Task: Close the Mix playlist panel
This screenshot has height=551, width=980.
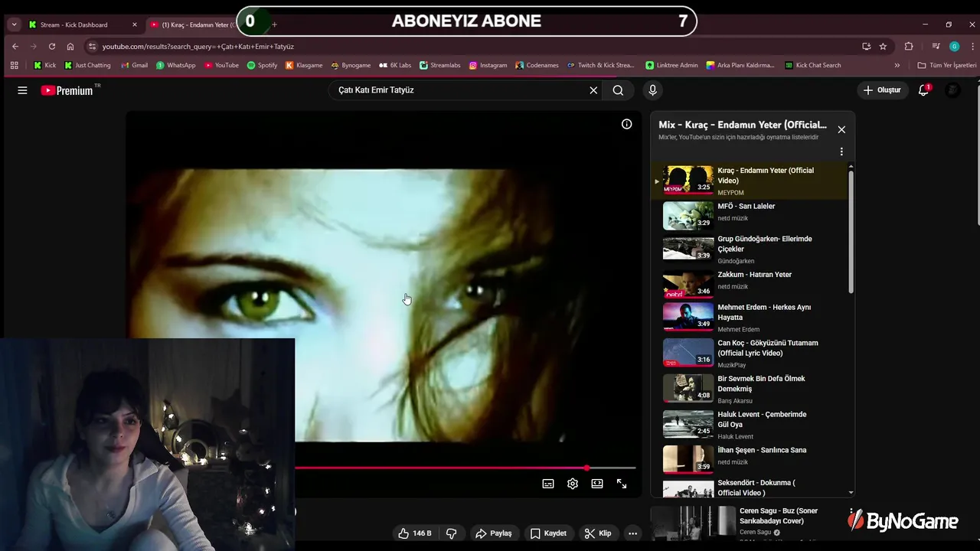Action: pyautogui.click(x=841, y=129)
